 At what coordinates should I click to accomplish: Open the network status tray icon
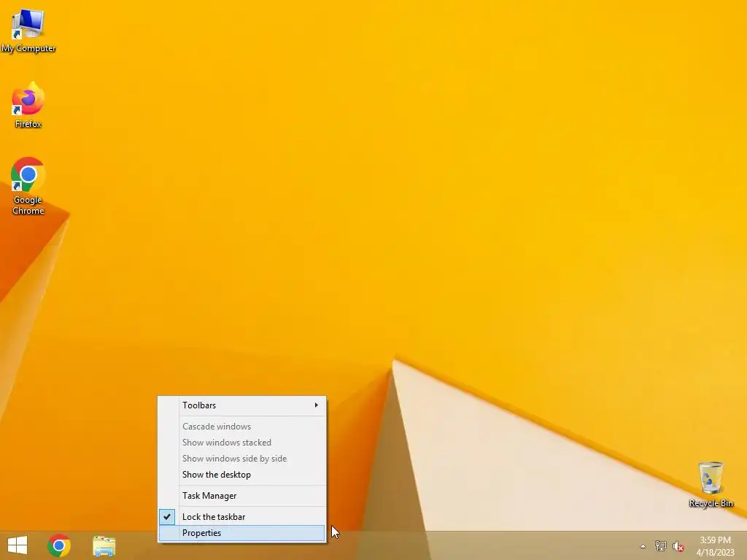tap(660, 546)
